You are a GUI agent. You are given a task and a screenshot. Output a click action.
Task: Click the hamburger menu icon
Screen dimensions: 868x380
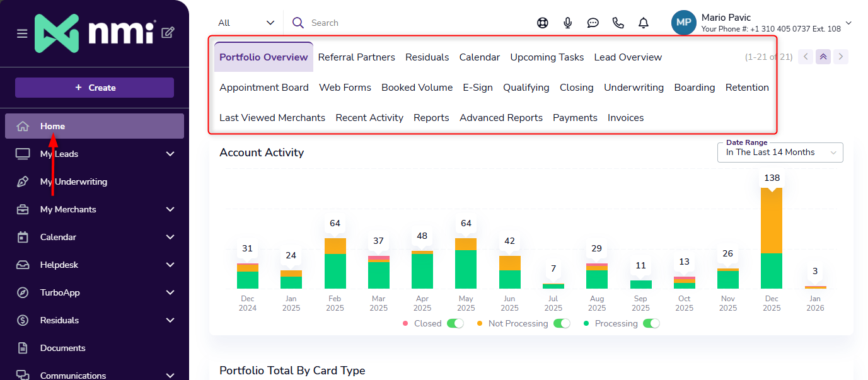pyautogui.click(x=22, y=33)
